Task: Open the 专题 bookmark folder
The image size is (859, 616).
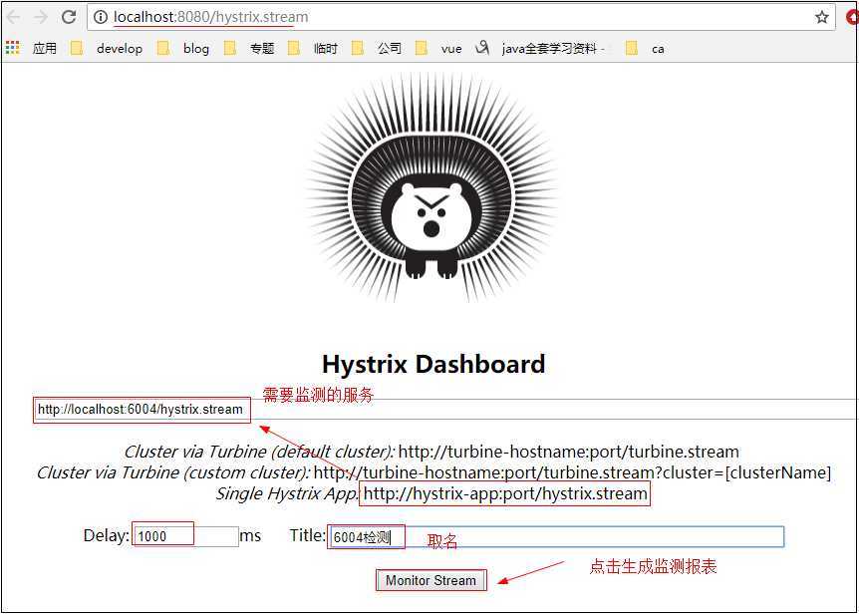Action: click(249, 48)
